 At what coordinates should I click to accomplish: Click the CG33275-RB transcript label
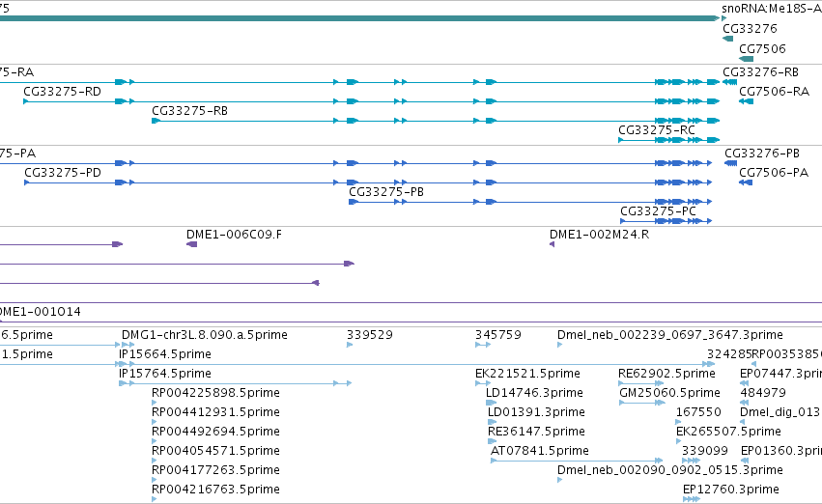point(189,111)
